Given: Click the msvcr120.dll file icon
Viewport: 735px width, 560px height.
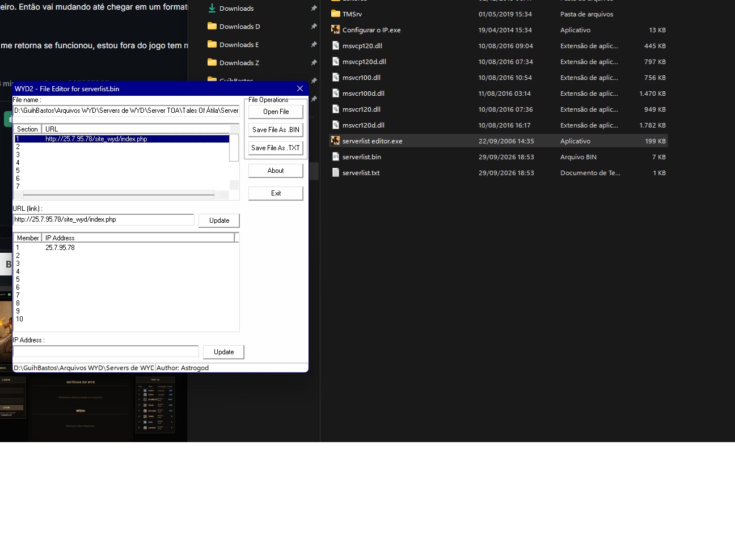Looking at the screenshot, I should 336,109.
